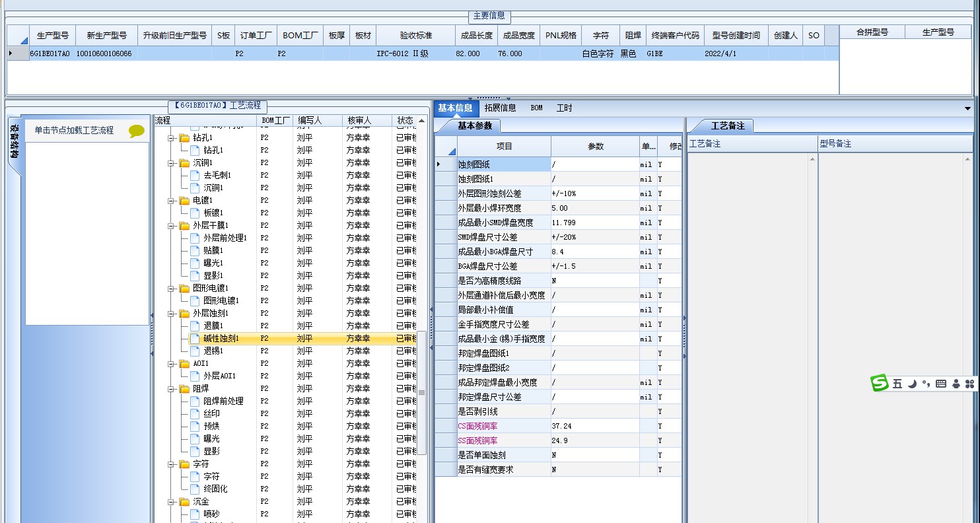The height and width of the screenshot is (523, 980).
Task: Click the 合拼型号 column header
Action: pyautogui.click(x=872, y=32)
